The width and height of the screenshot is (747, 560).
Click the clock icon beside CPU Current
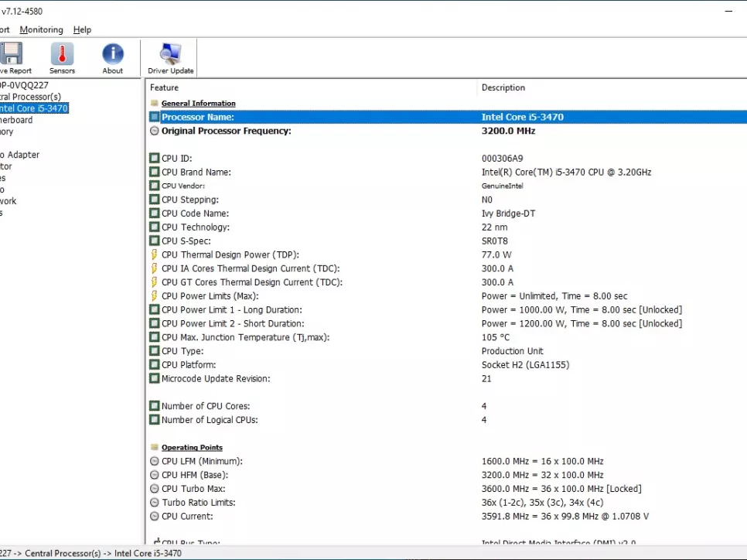click(155, 516)
